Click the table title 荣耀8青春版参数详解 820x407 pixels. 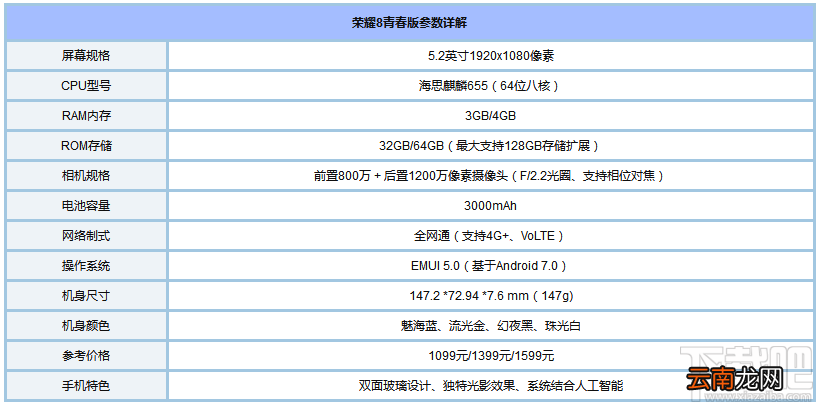click(x=409, y=22)
